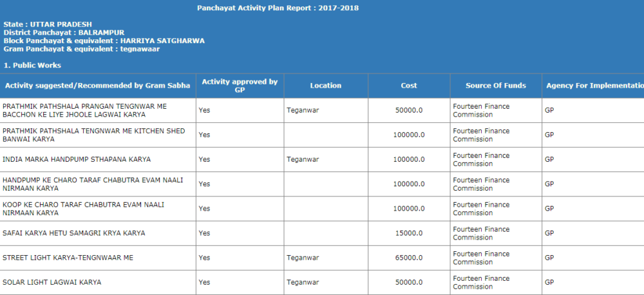The width and height of the screenshot is (644, 295).
Task: Click the Cost column header
Action: [x=409, y=86]
